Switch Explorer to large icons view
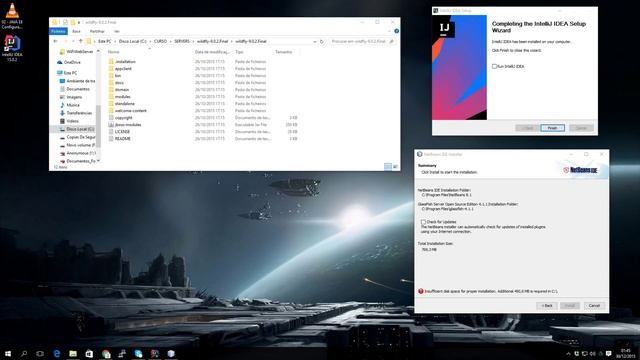The image size is (640, 360). click(395, 167)
